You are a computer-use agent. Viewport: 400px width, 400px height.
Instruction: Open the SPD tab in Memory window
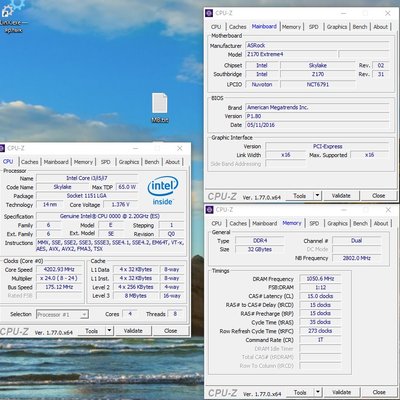tap(314, 223)
